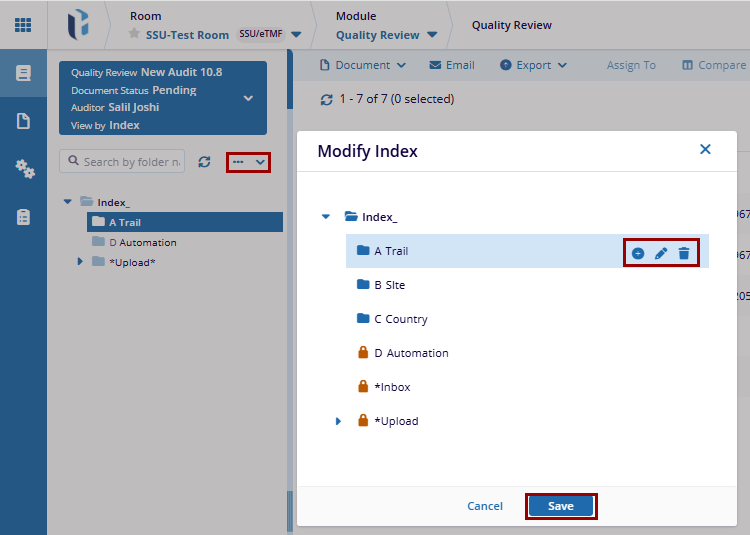Favorite the room with star icon
The image size is (750, 535).
134,35
